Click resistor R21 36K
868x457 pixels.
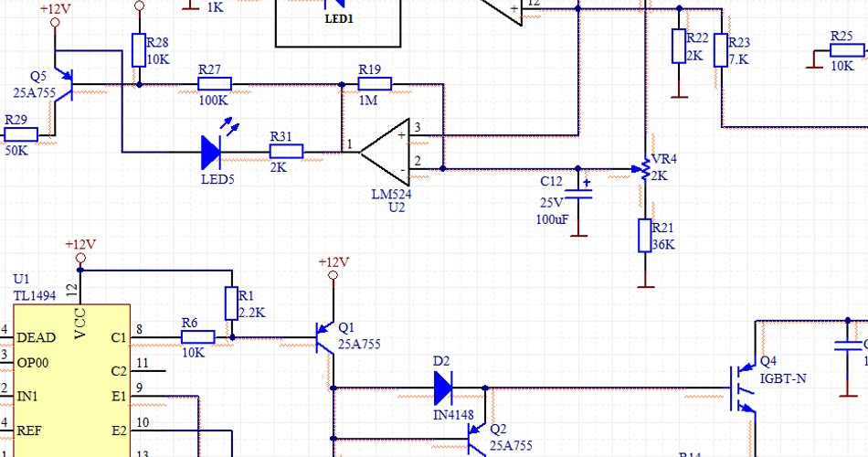[x=644, y=236]
